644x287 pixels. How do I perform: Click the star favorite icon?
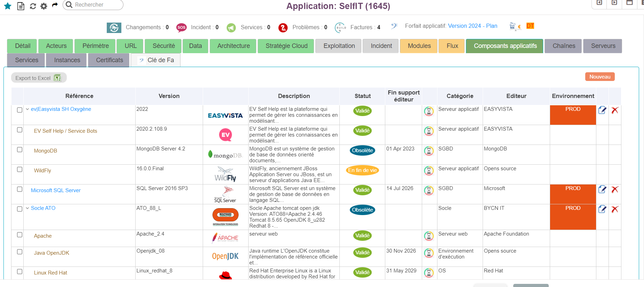(8, 6)
